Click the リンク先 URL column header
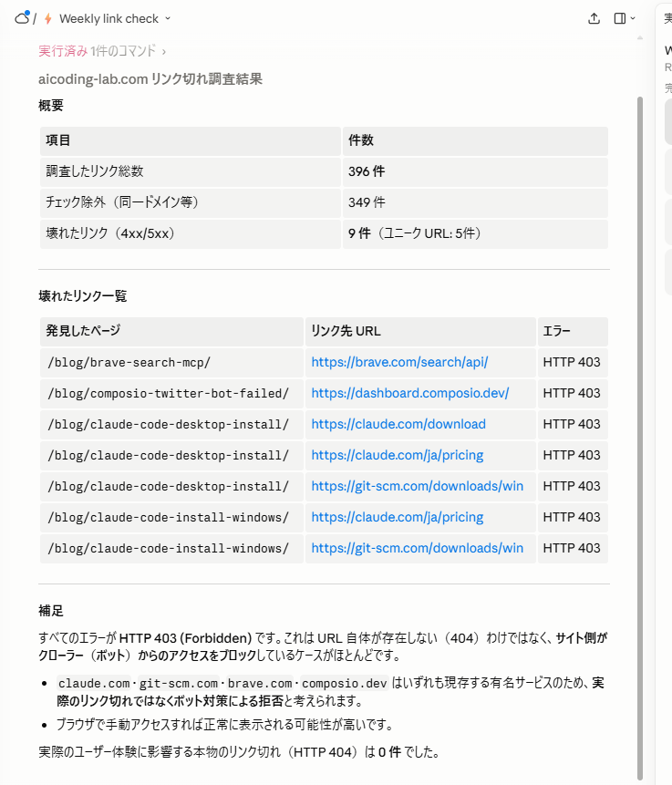 [x=420, y=331]
